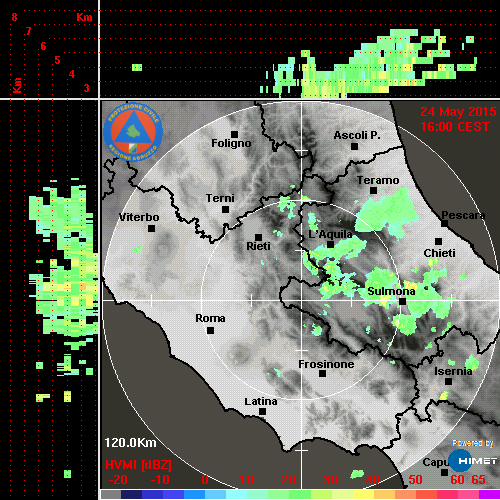Click the 'Isernia' label
This screenshot has width=500, height=500.
point(453,371)
